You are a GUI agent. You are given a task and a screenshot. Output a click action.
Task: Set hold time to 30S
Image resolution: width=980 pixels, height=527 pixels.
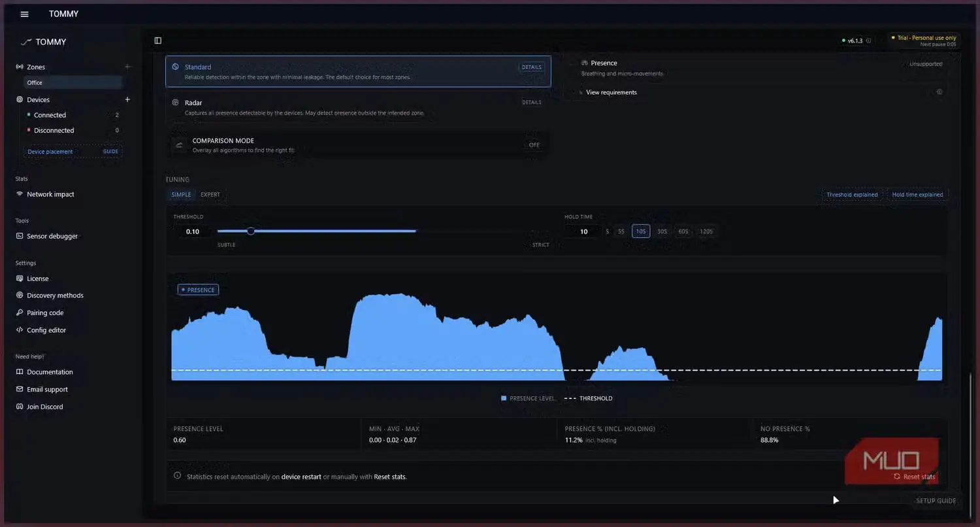tap(662, 231)
